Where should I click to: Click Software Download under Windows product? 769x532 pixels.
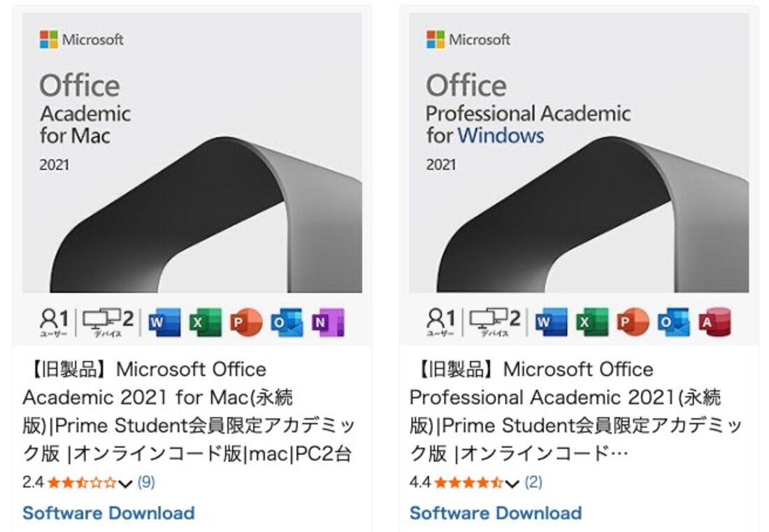(x=496, y=513)
